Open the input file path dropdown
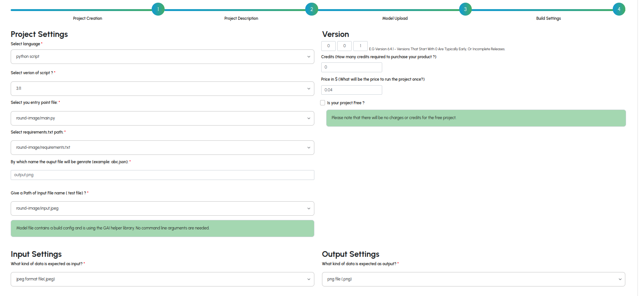This screenshot has width=644, height=296. click(x=162, y=208)
